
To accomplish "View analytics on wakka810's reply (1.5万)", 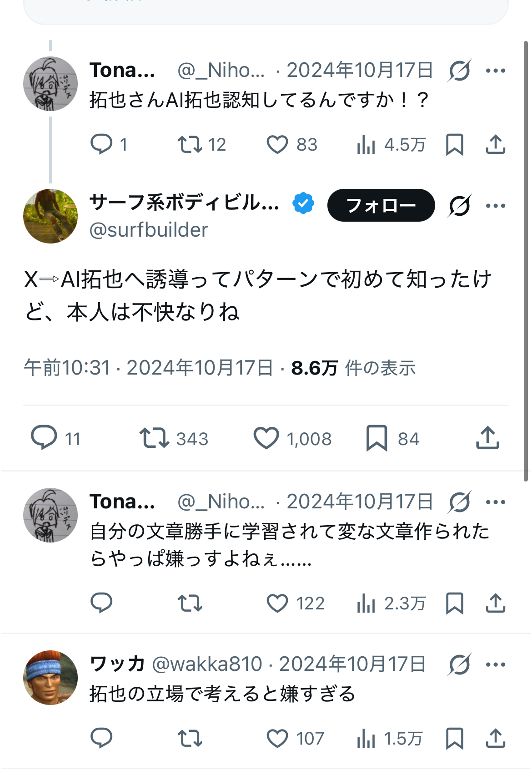I will click(366, 738).
